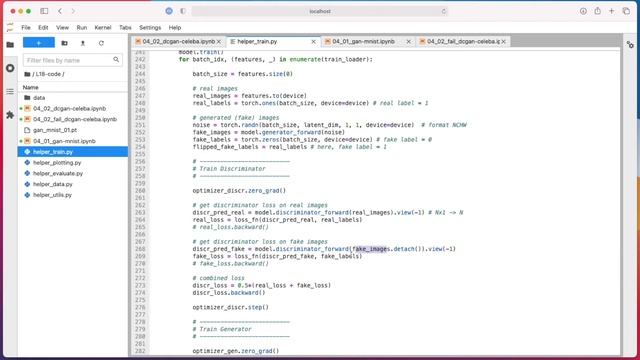Click line number 273 in the gutter
This screenshot has height=360, width=640.
(x=140, y=285)
